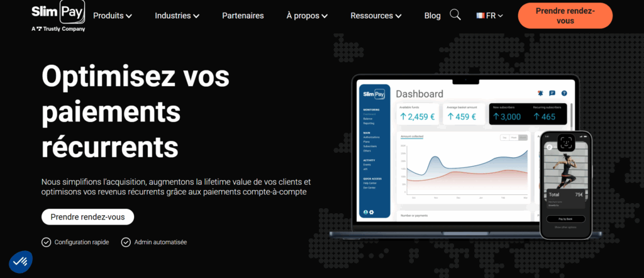
Task: Go to the Partenaires page
Action: click(243, 16)
